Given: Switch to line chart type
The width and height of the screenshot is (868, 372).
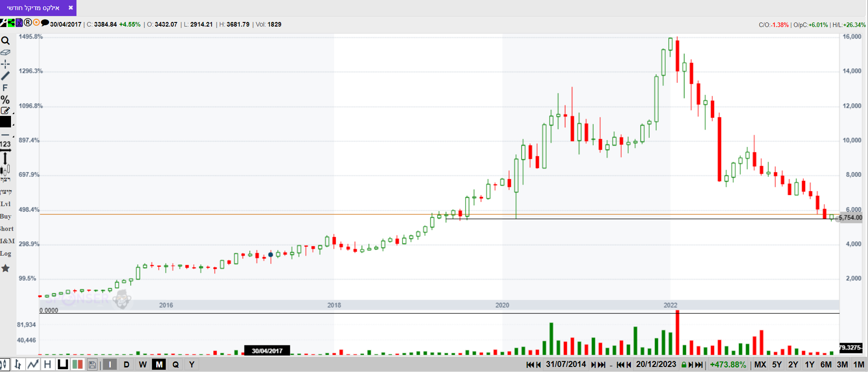Looking at the screenshot, I should pos(33,365).
